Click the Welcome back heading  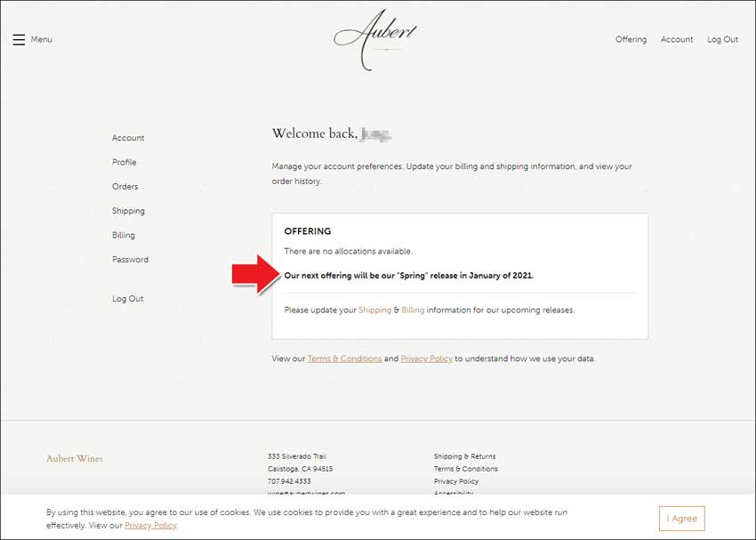[332, 133]
